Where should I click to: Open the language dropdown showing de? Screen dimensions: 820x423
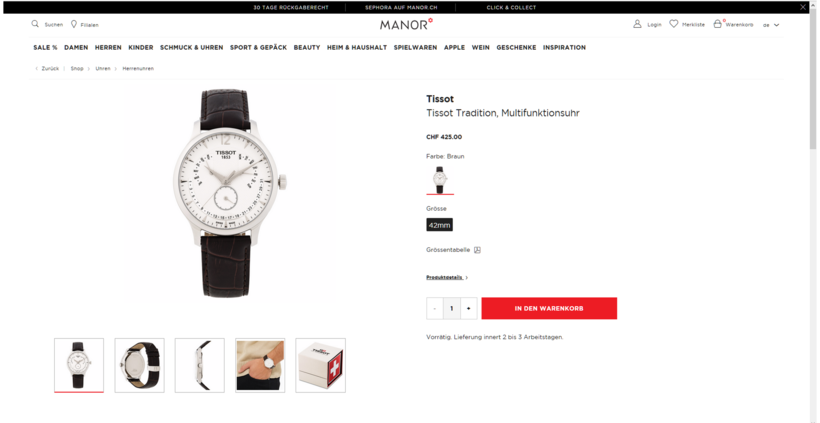tap(771, 25)
